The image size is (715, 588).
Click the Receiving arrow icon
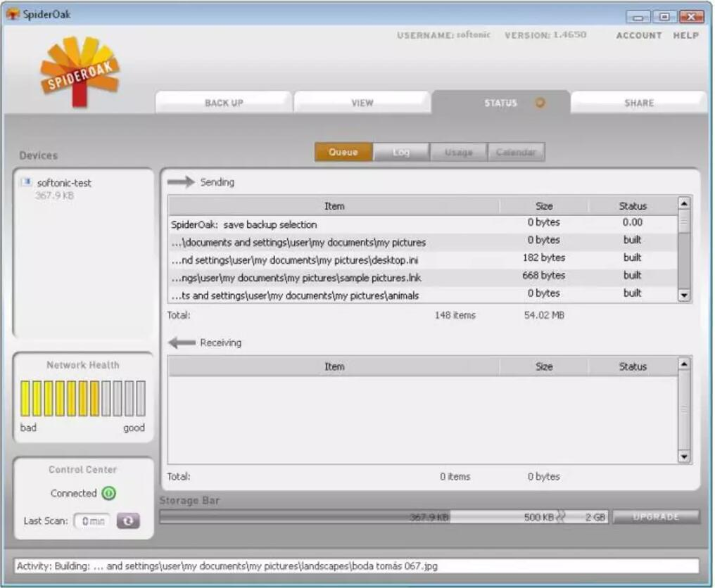coord(182,343)
